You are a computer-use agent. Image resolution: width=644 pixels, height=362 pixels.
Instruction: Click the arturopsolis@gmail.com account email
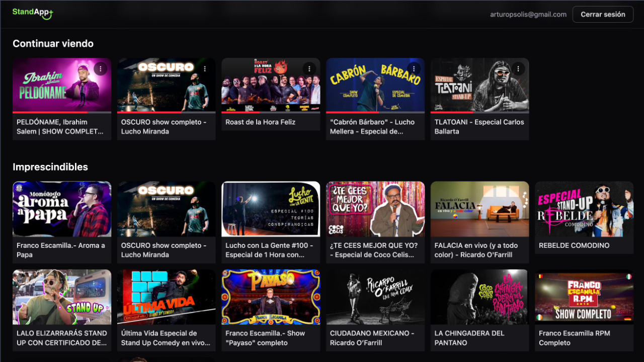[x=528, y=14]
